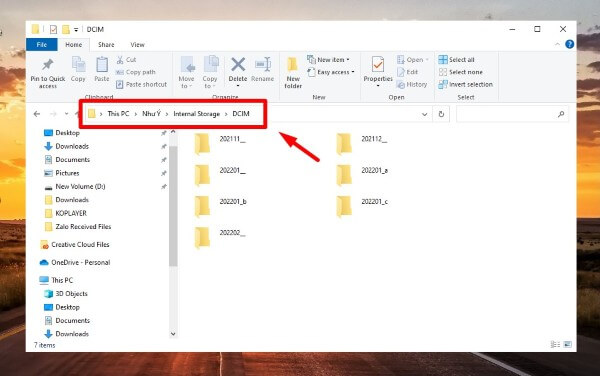Image resolution: width=600 pixels, height=376 pixels.
Task: Switch to the Home ribbon tab
Action: (73, 45)
